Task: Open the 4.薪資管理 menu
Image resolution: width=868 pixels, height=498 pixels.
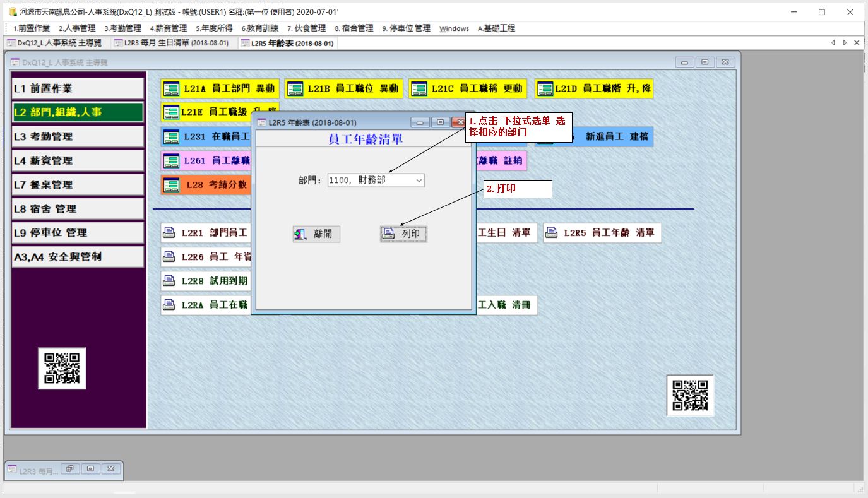Action: [169, 28]
